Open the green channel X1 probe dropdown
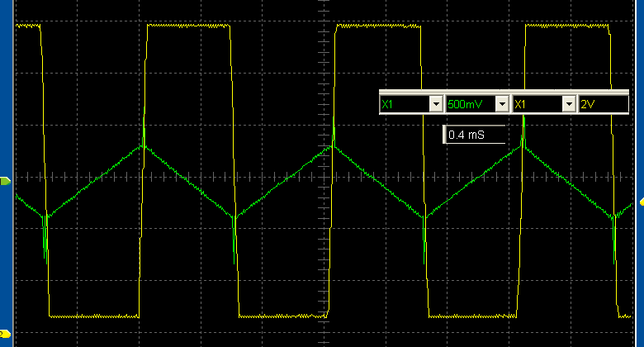Screen dimensions: 644x347 [x=436, y=104]
